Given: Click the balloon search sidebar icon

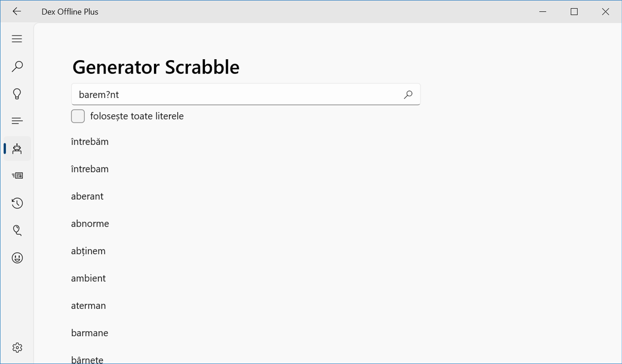Looking at the screenshot, I should (17, 230).
